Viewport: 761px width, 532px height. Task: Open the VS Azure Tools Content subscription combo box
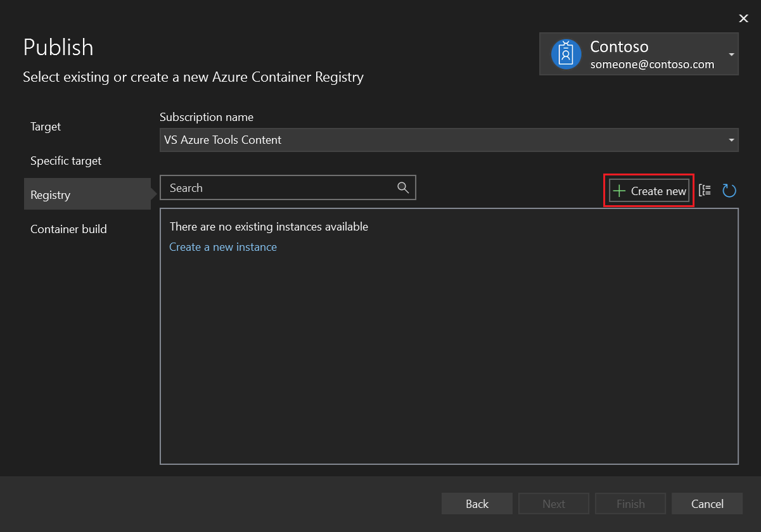(x=450, y=140)
